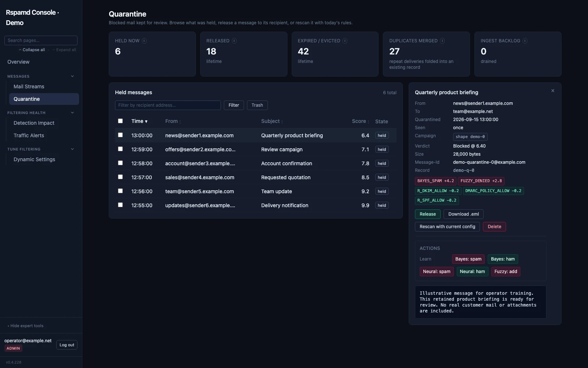Show info for Duplicates Merged

tap(442, 41)
